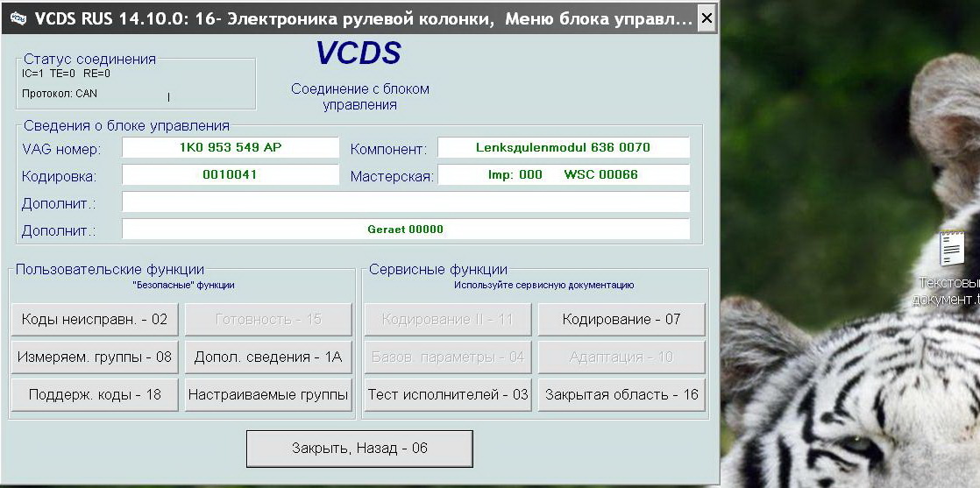Close the VCDS controller window
980x488 pixels.
(707, 18)
